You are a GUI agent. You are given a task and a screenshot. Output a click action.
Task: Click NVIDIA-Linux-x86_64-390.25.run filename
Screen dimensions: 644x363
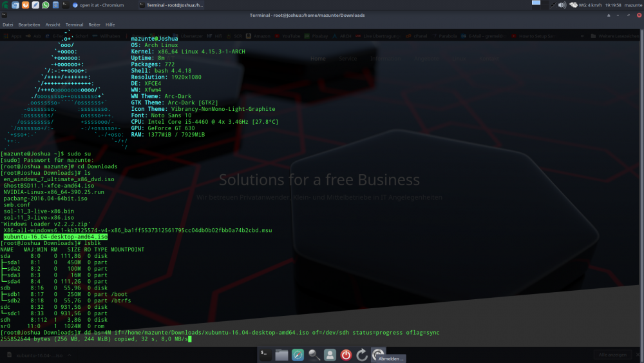(x=54, y=192)
